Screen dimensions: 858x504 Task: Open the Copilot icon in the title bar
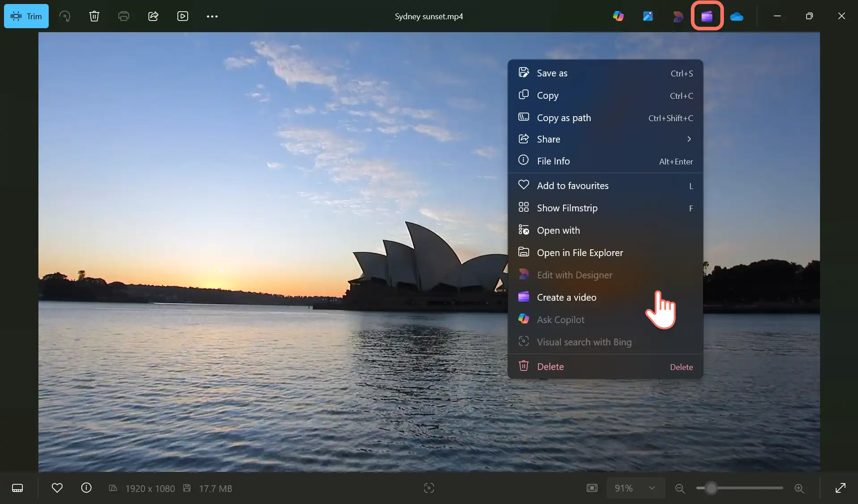coord(618,16)
